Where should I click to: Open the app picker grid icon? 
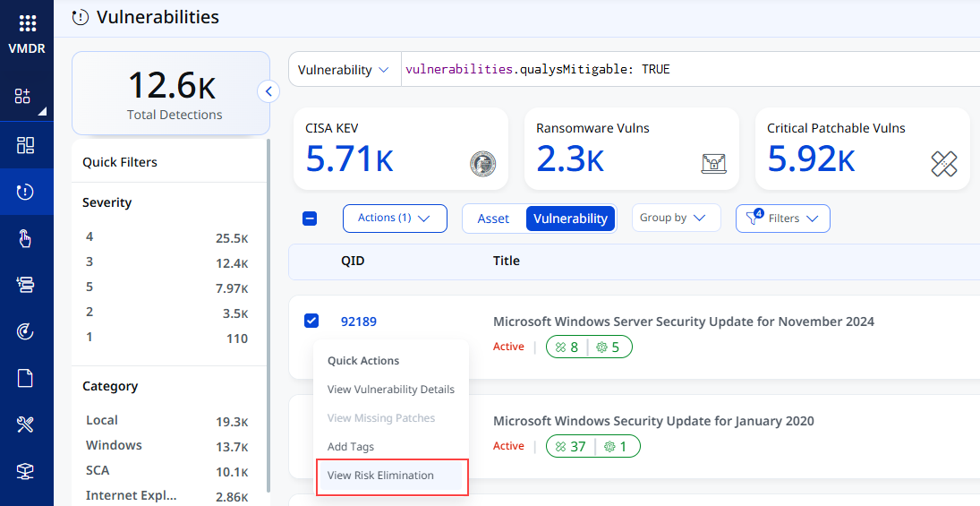pyautogui.click(x=27, y=23)
